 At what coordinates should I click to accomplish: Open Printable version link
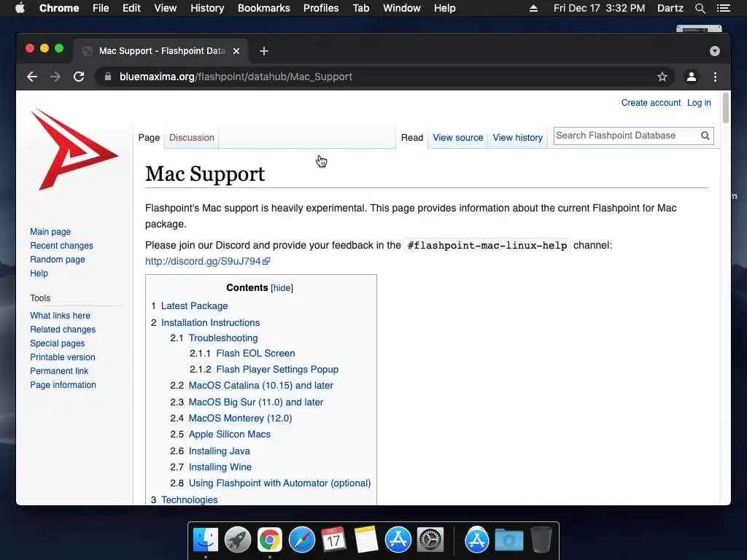(x=63, y=357)
